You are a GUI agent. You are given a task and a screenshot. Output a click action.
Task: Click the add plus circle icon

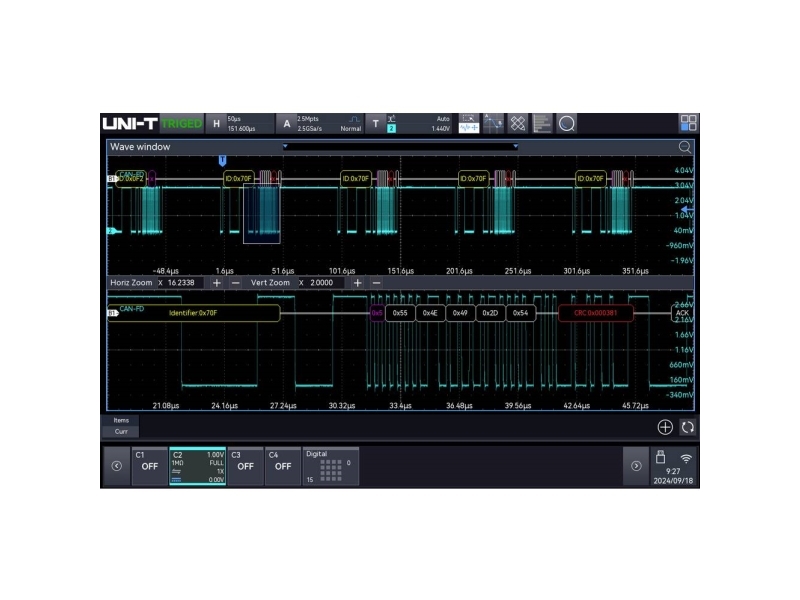pos(665,427)
